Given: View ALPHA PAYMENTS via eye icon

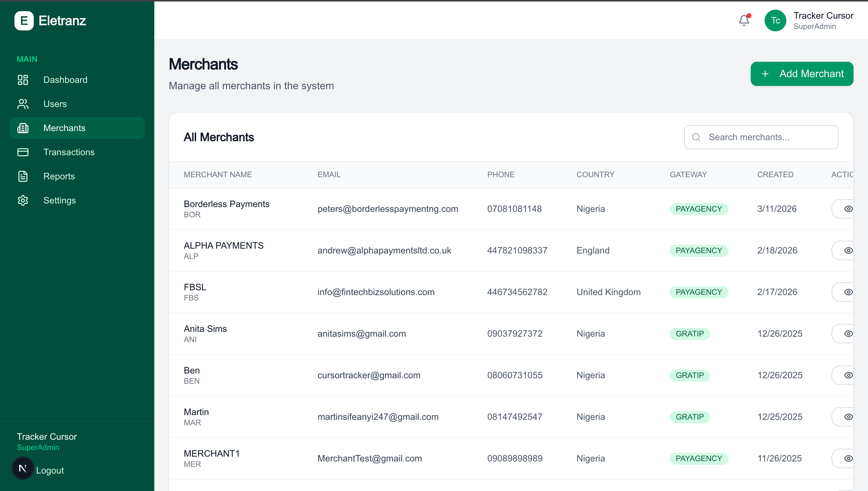Looking at the screenshot, I should pyautogui.click(x=848, y=250).
